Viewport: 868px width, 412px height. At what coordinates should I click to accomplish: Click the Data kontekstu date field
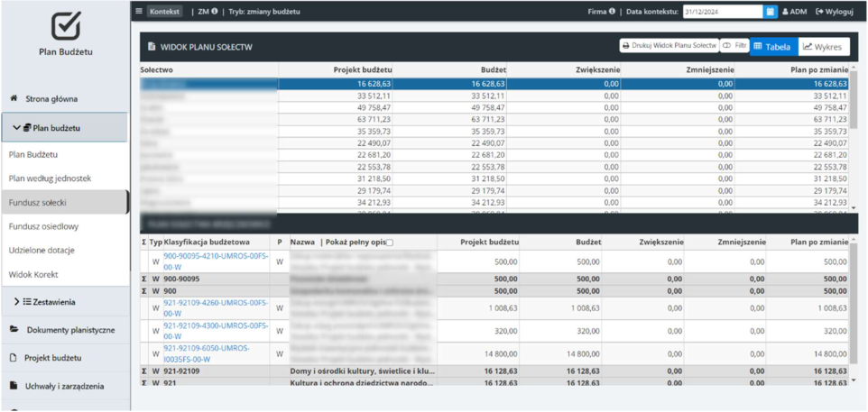[723, 12]
